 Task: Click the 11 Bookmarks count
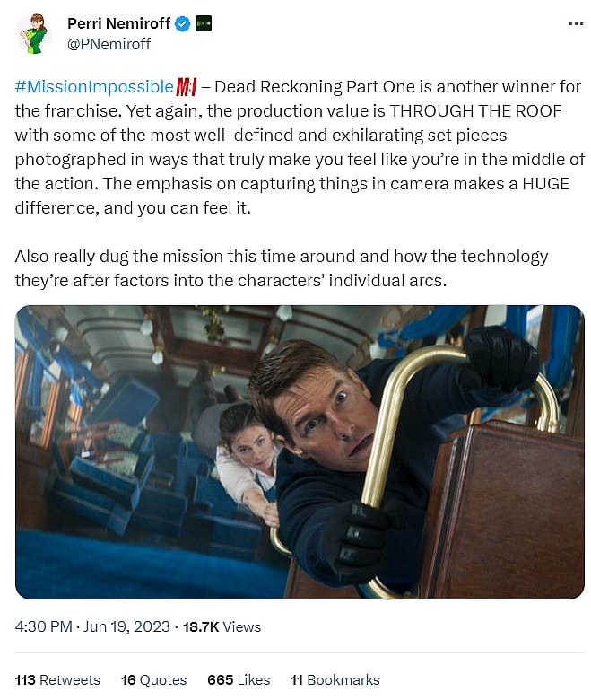pyautogui.click(x=335, y=679)
